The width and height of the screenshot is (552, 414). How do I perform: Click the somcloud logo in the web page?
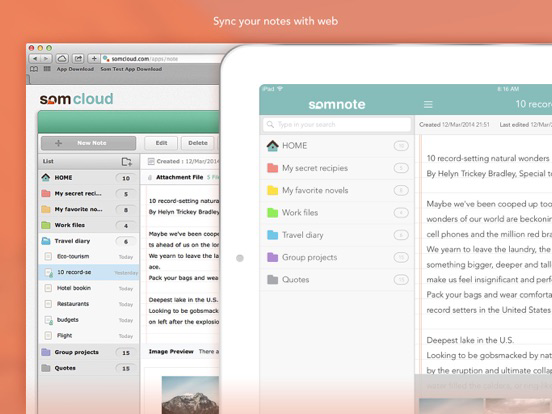(76, 99)
